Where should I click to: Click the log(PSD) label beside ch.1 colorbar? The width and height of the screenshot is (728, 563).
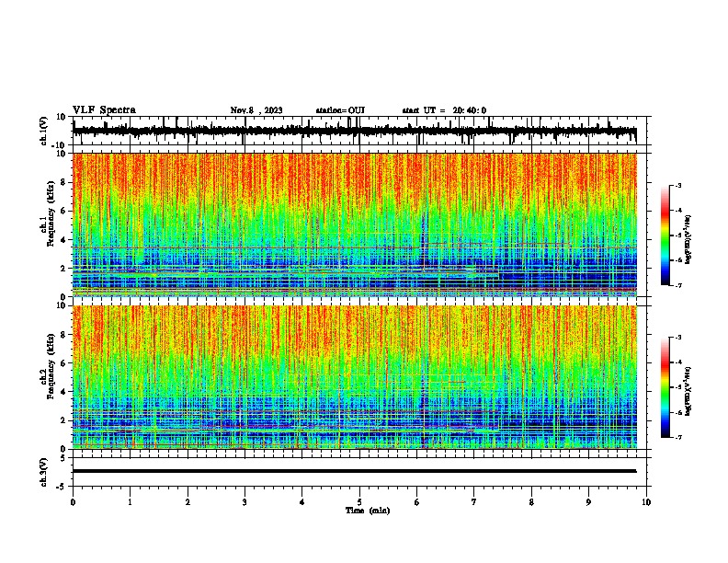pos(688,240)
